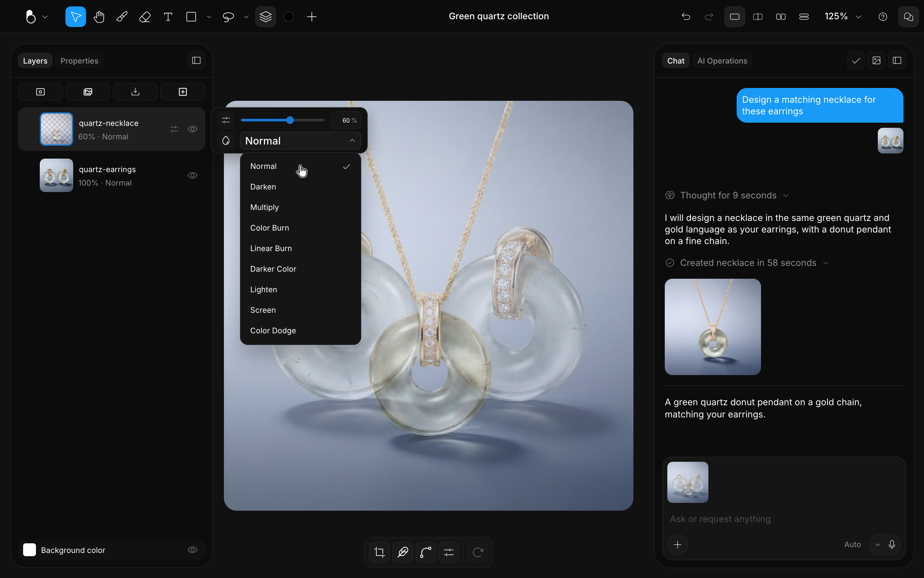Open the app logo menu chevron
The width and height of the screenshot is (924, 578).
tap(45, 17)
